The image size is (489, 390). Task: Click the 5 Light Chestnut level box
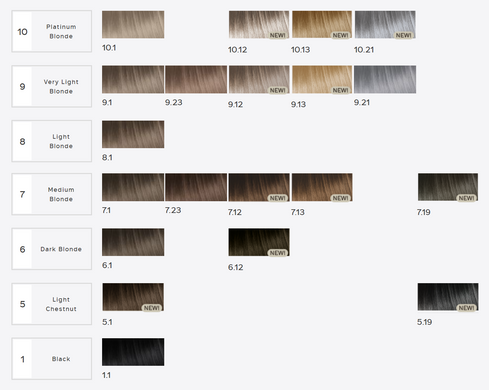pos(52,304)
